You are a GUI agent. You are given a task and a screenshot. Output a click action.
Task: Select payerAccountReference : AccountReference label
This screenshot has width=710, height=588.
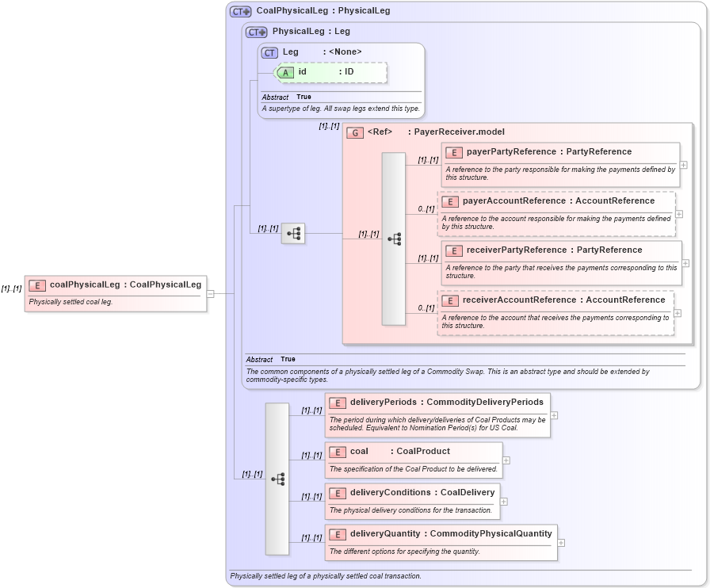click(559, 200)
